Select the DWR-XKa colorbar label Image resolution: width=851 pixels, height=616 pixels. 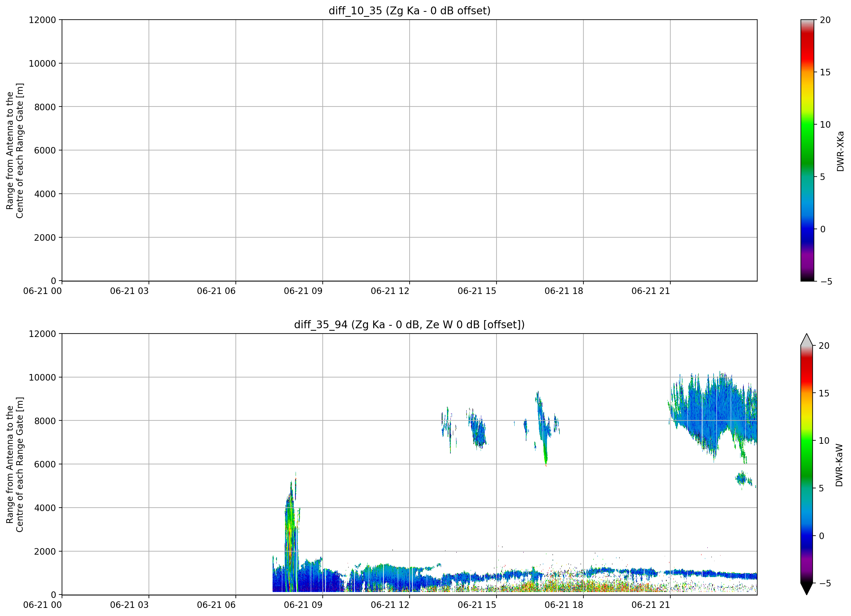840,151
